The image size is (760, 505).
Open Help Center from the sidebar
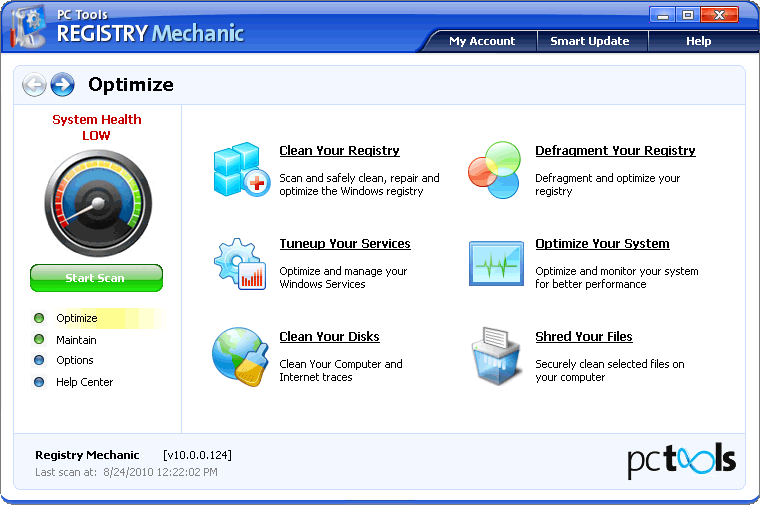(84, 382)
